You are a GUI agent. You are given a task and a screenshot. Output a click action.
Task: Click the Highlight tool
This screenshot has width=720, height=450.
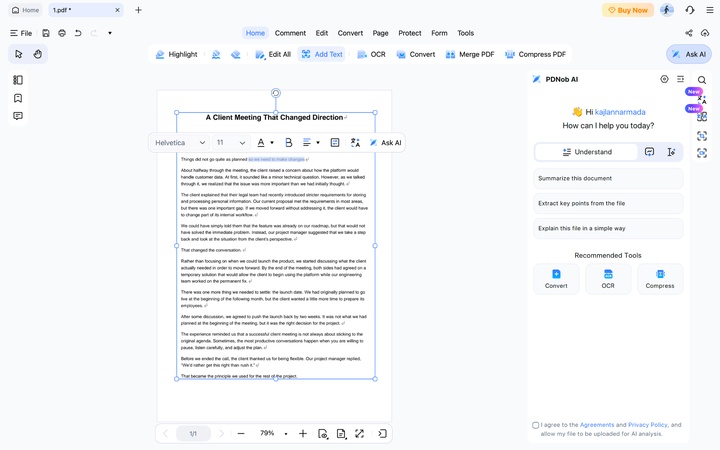(176, 54)
